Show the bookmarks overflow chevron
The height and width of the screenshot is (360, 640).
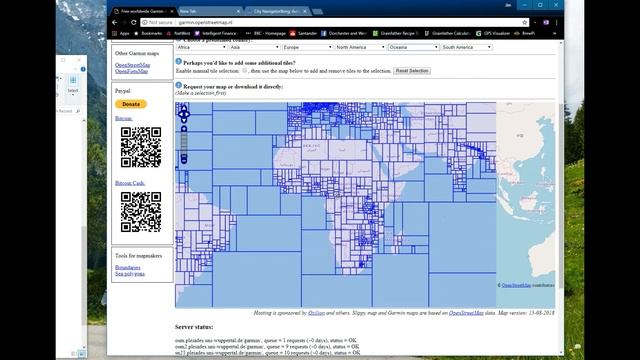click(554, 33)
